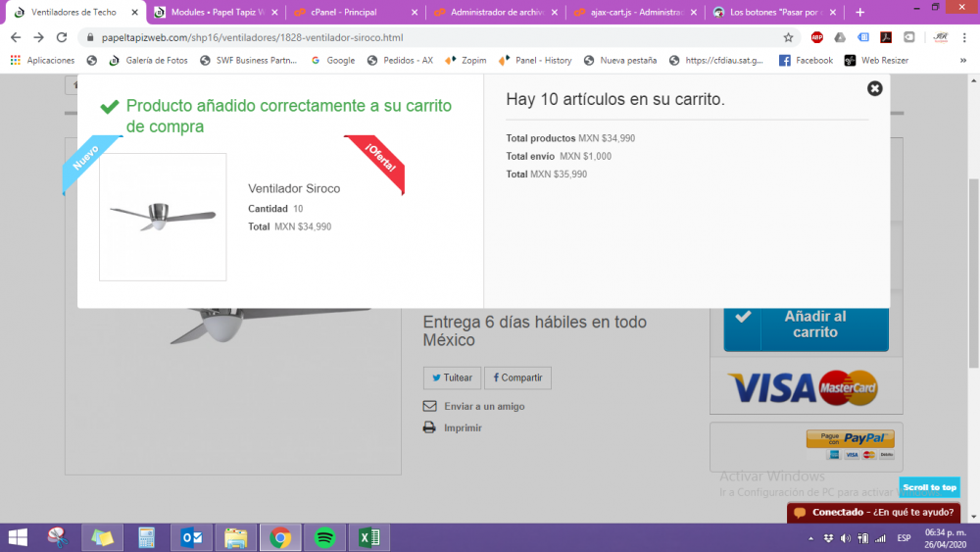The width and height of the screenshot is (980, 552).
Task: Open the Conectado chat help widget
Action: click(874, 513)
